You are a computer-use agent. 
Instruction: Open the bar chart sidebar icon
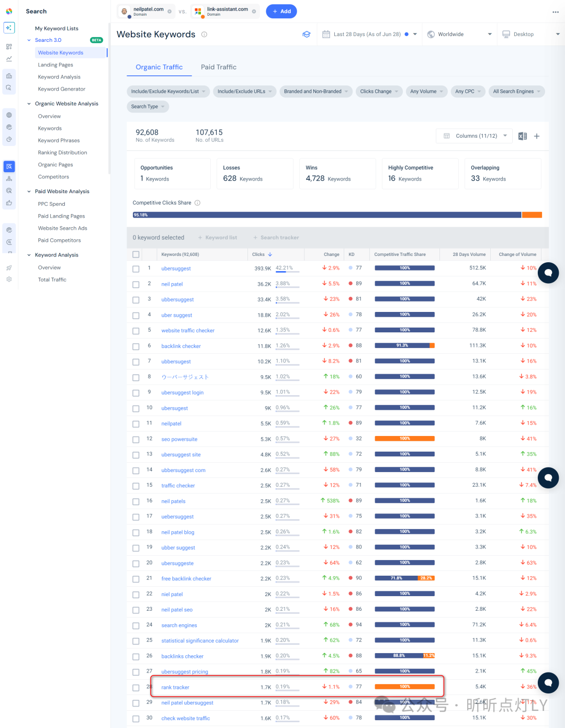pyautogui.click(x=9, y=76)
